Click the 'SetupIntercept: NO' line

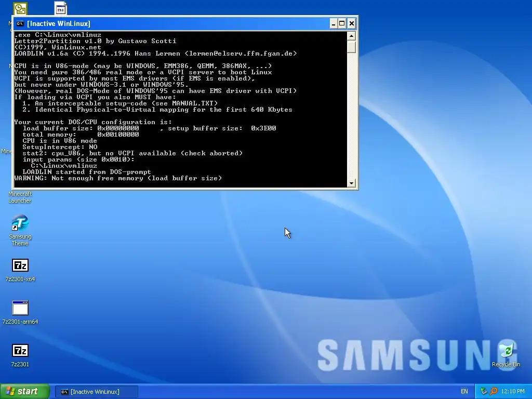[60, 147]
